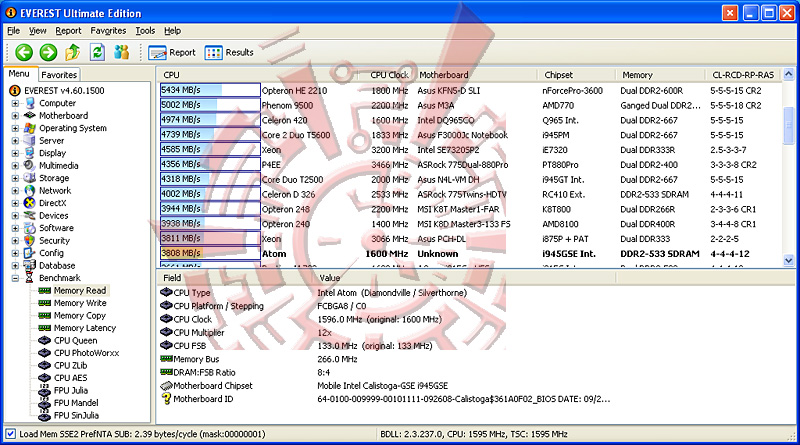
Task: Expand the Computer tree node
Action: (x=15, y=103)
